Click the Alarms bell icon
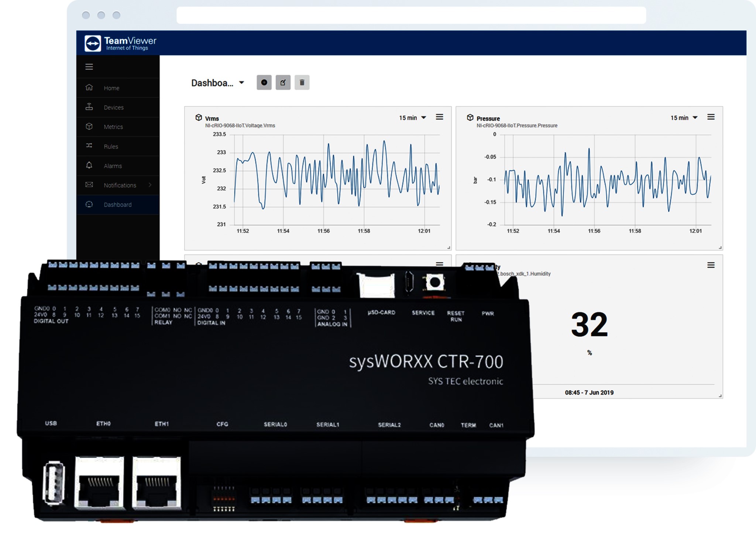The width and height of the screenshot is (756, 537). tap(89, 165)
